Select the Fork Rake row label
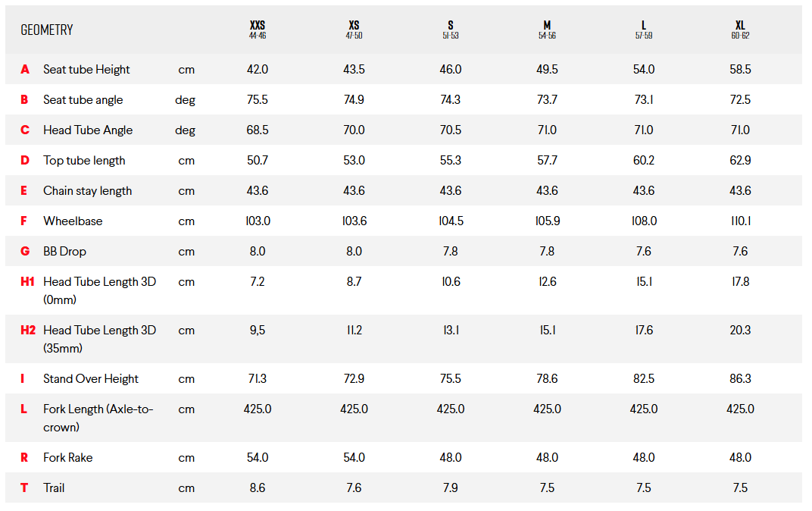812x511 pixels. point(68,458)
